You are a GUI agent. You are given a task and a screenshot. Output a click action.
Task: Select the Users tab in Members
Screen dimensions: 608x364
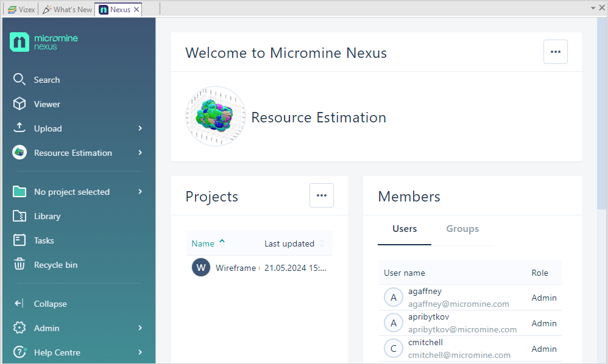pyautogui.click(x=405, y=229)
